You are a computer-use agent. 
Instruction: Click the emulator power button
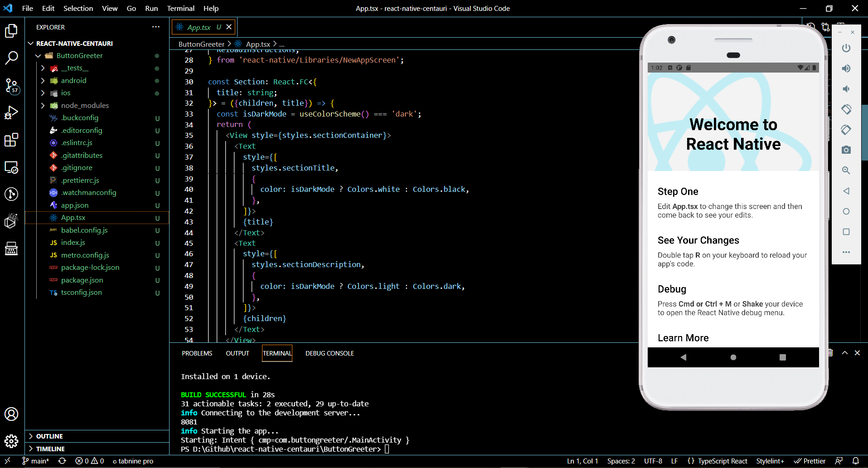(846, 48)
